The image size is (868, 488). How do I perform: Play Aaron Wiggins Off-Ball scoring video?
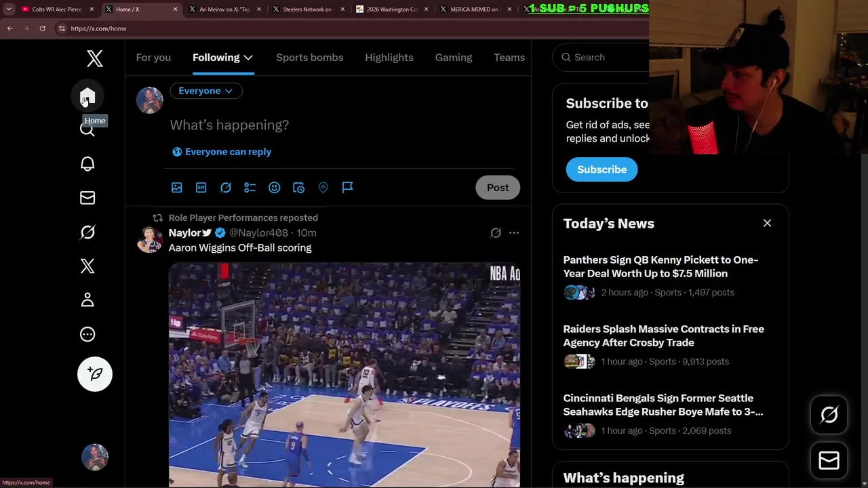pyautogui.click(x=344, y=375)
